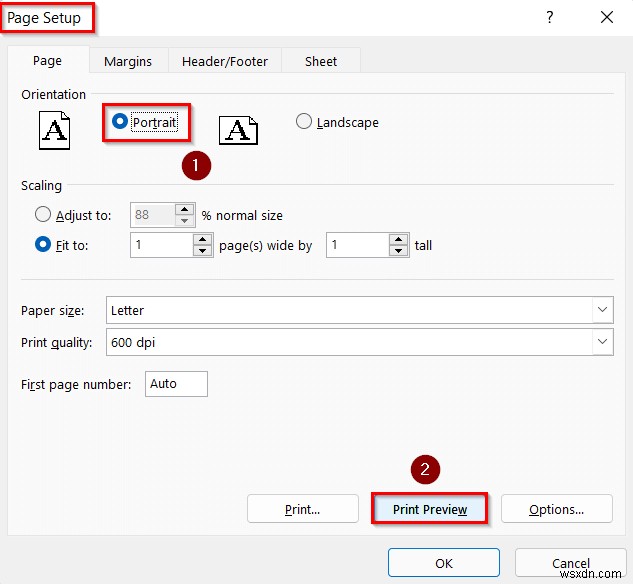Decrease pages wide value with down arrow

pos(202,250)
